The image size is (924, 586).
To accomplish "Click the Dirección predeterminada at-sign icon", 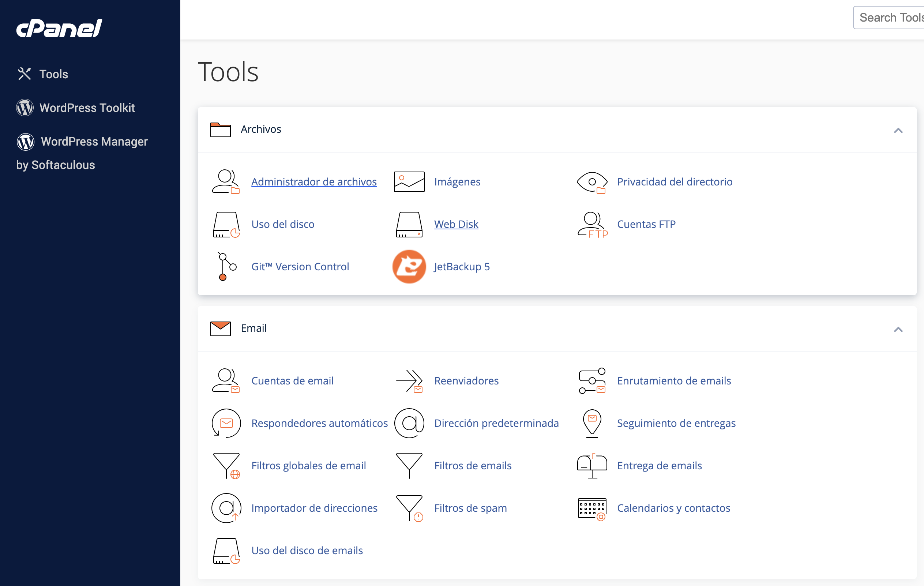I will 409,423.
